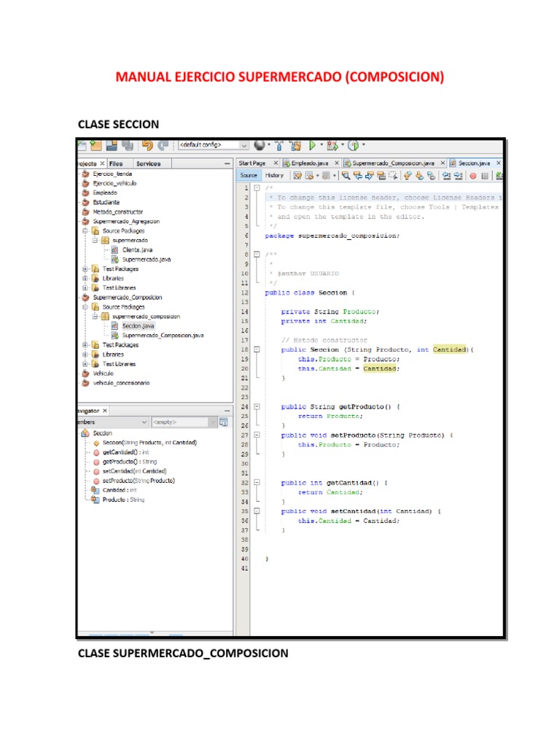Click the Source view button
The image size is (560, 747).
pos(249,176)
